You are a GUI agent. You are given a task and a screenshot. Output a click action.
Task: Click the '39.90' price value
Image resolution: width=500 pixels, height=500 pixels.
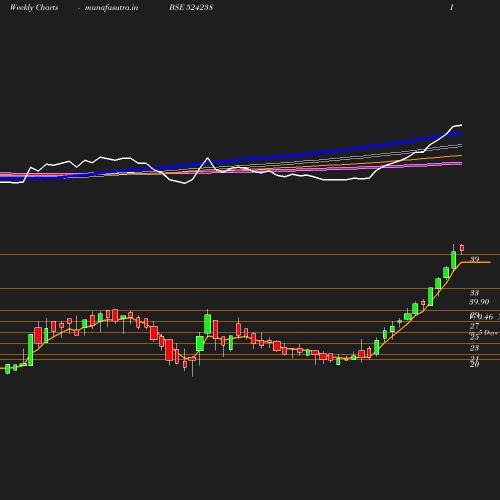(x=479, y=302)
